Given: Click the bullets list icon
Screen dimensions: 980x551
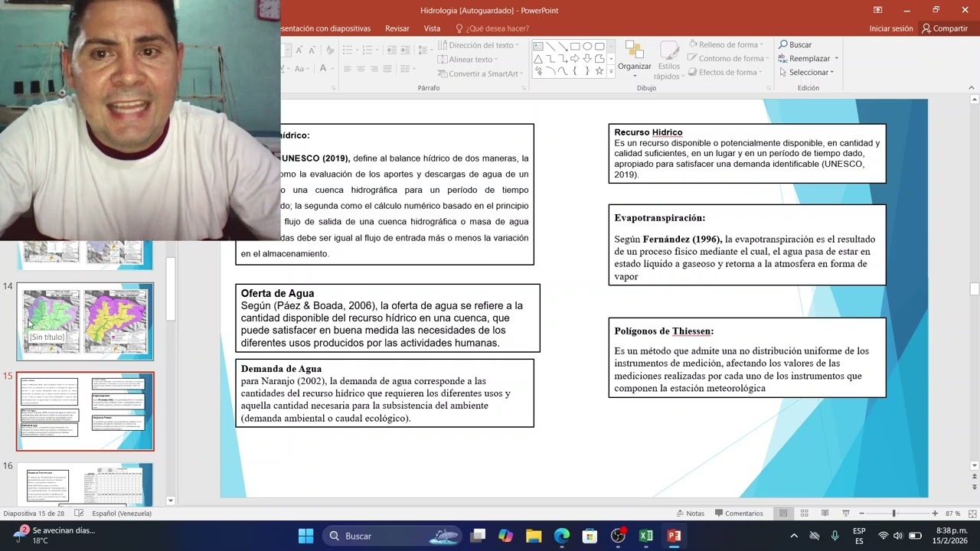Looking at the screenshot, I should tap(348, 50).
